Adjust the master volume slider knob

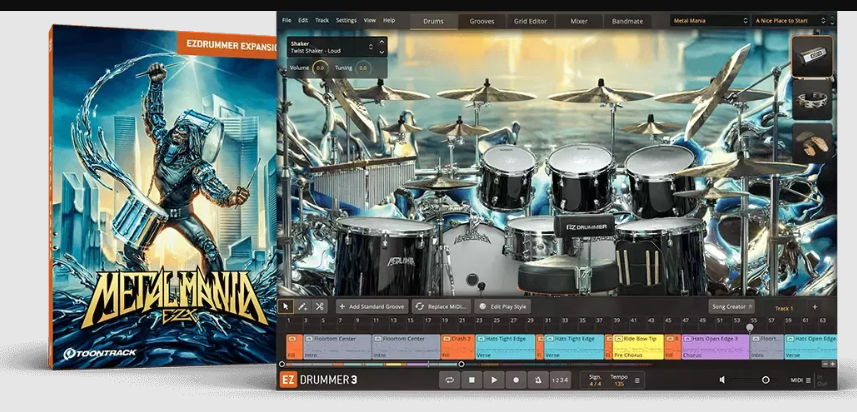[x=766, y=380]
